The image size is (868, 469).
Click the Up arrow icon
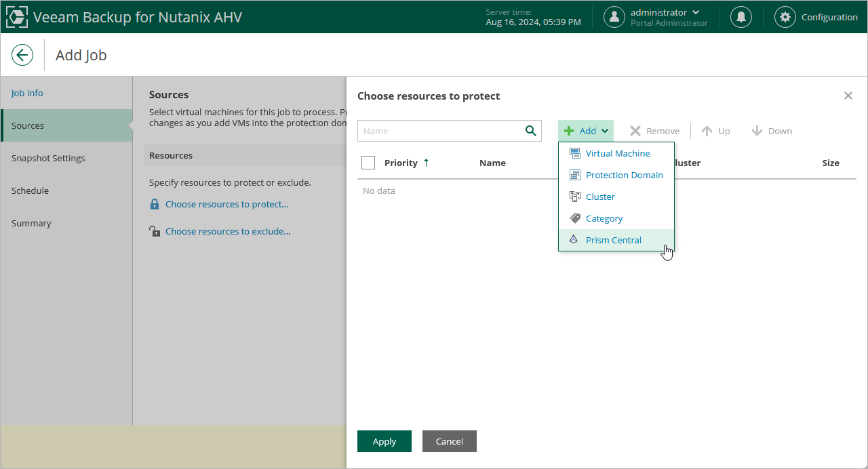(707, 131)
